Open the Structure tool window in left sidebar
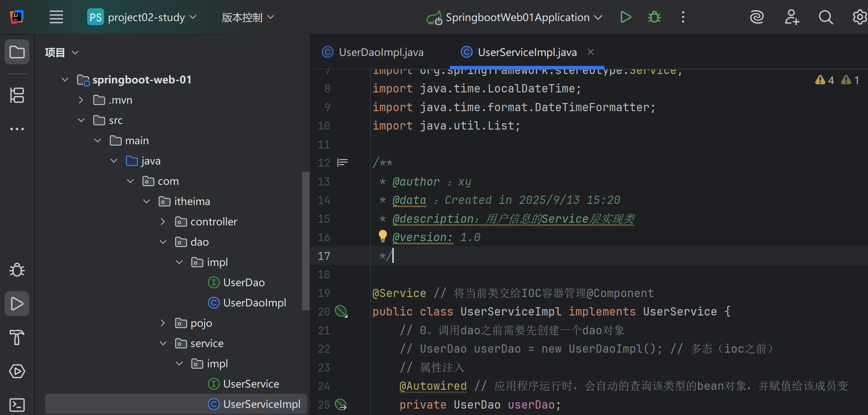 [17, 95]
